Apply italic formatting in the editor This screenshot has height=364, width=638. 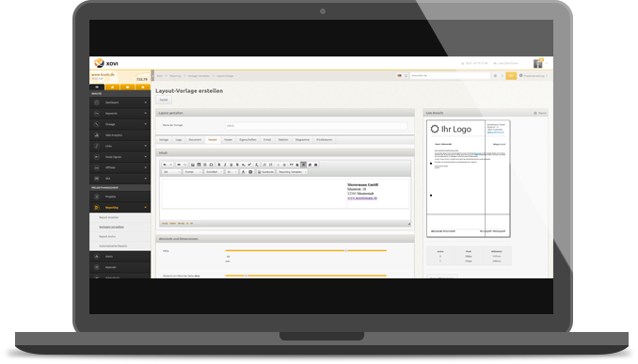pyautogui.click(x=225, y=165)
